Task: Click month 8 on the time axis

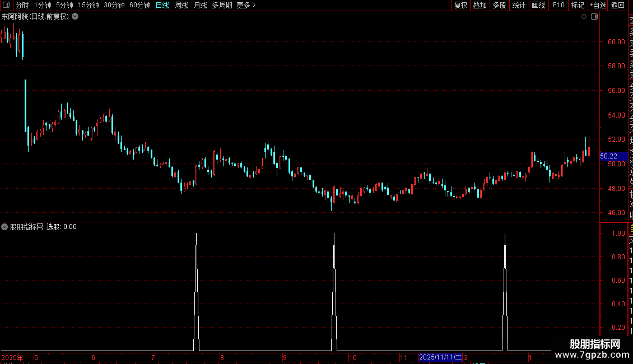Action: (222, 357)
